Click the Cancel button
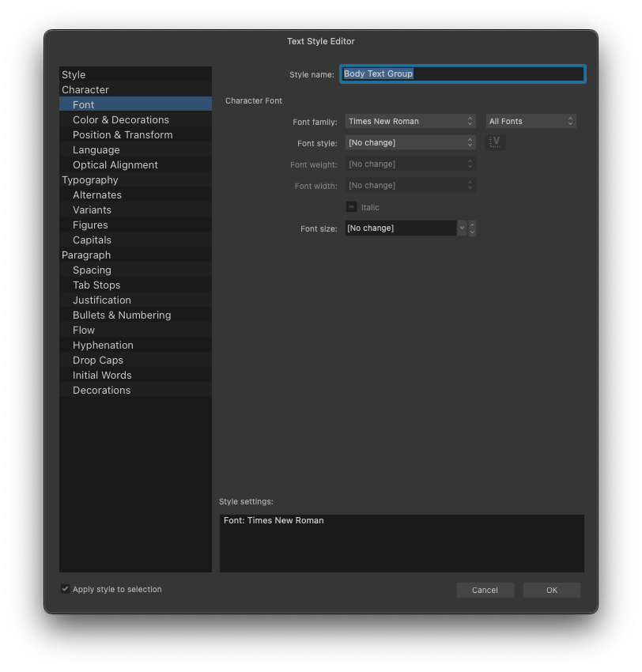The height and width of the screenshot is (672, 642). 485,590
